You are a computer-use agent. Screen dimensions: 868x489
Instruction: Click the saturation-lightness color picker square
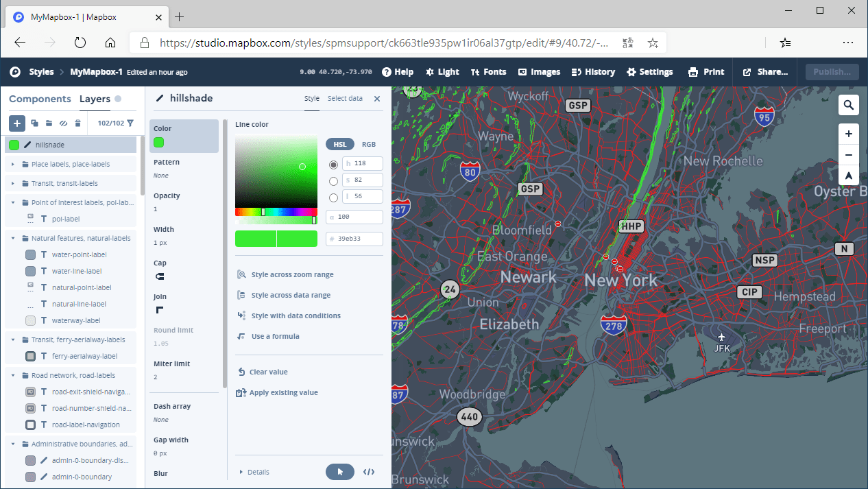[x=276, y=170]
